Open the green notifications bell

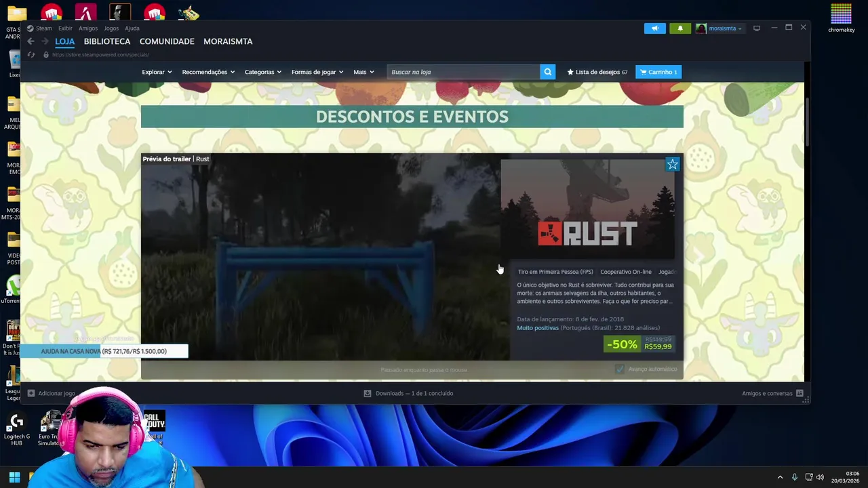tap(680, 28)
